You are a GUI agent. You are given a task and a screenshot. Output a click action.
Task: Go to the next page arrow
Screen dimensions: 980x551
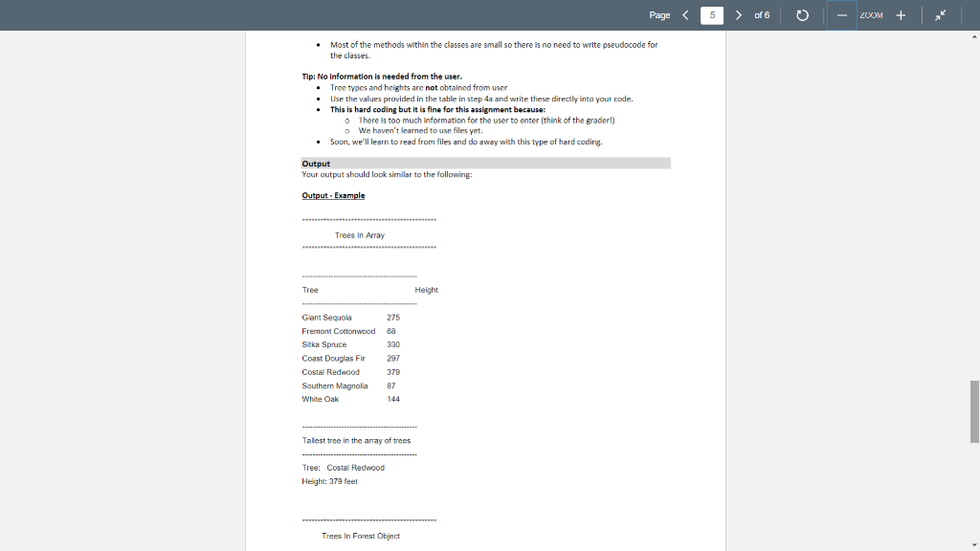(738, 15)
